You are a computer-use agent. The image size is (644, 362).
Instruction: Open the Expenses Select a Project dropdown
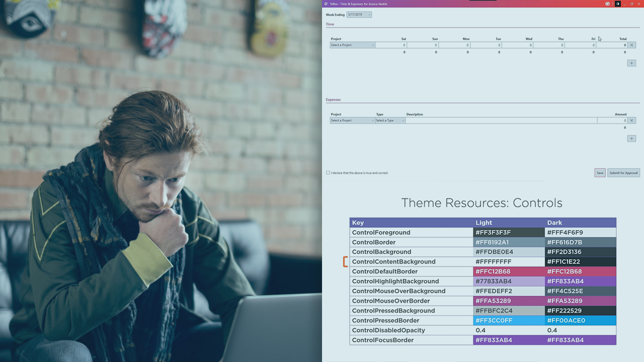tap(353, 121)
